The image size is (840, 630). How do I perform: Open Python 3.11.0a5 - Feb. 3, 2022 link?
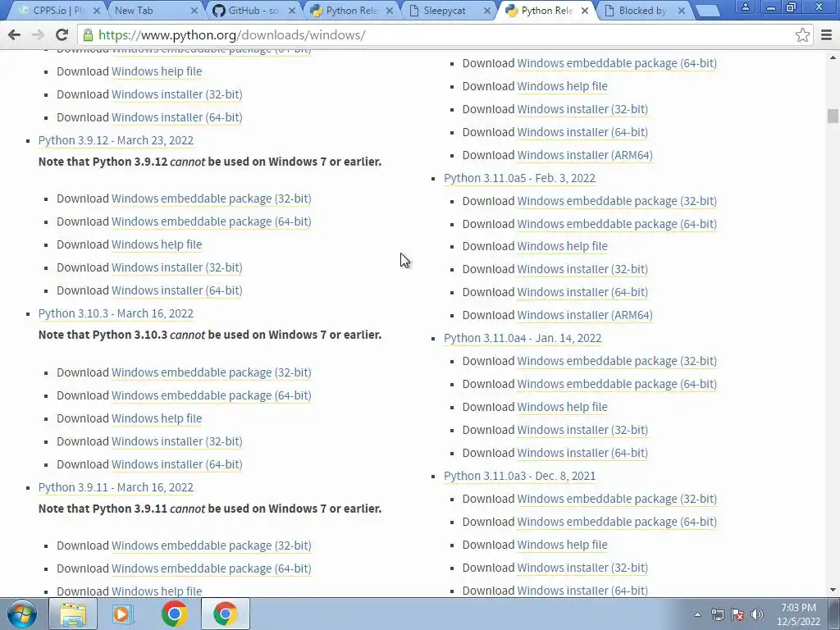click(x=519, y=178)
